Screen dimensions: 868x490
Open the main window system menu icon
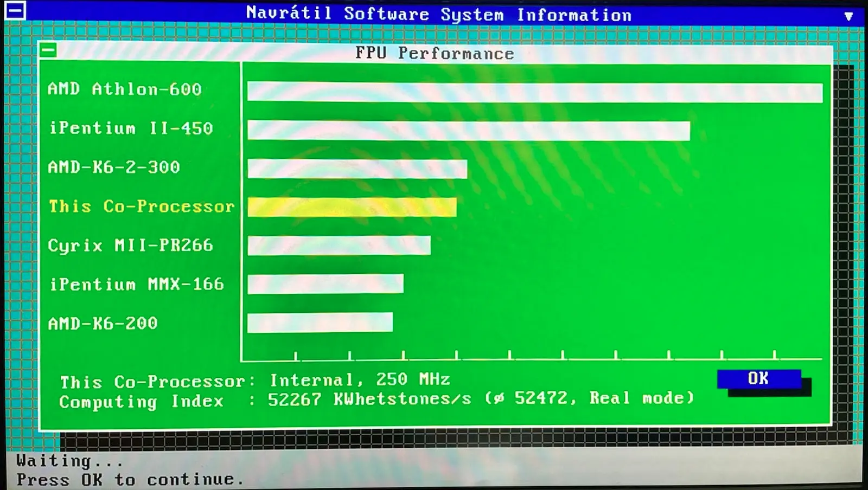pos(15,10)
